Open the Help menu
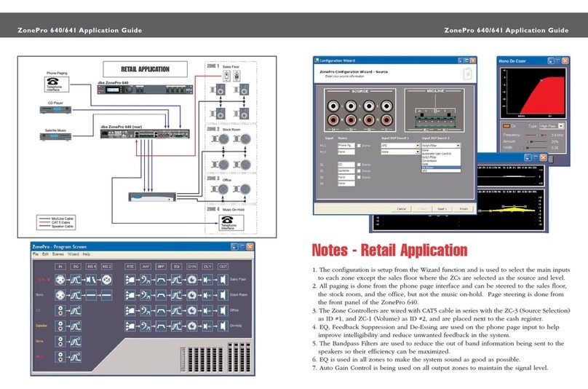588x389 pixels. (87, 254)
